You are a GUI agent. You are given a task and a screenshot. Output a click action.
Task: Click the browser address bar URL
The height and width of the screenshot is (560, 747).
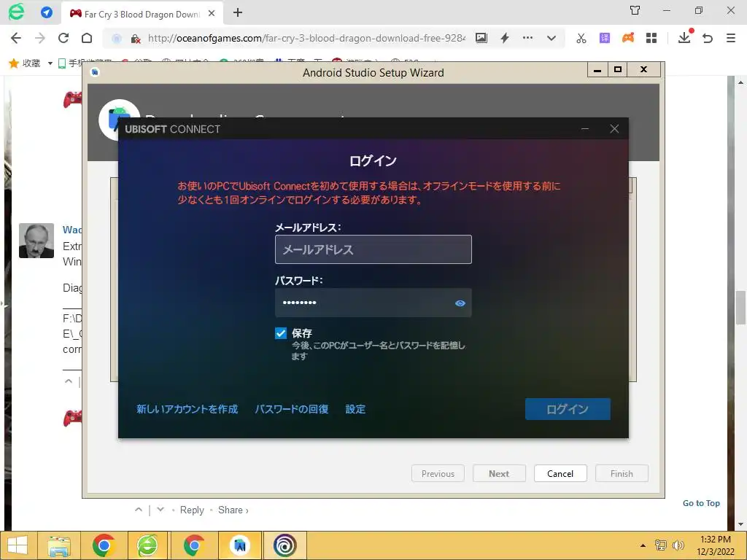tap(306, 38)
